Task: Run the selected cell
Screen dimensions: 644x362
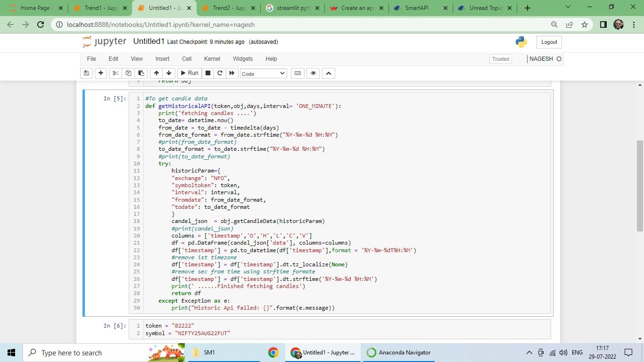Action: (189, 73)
